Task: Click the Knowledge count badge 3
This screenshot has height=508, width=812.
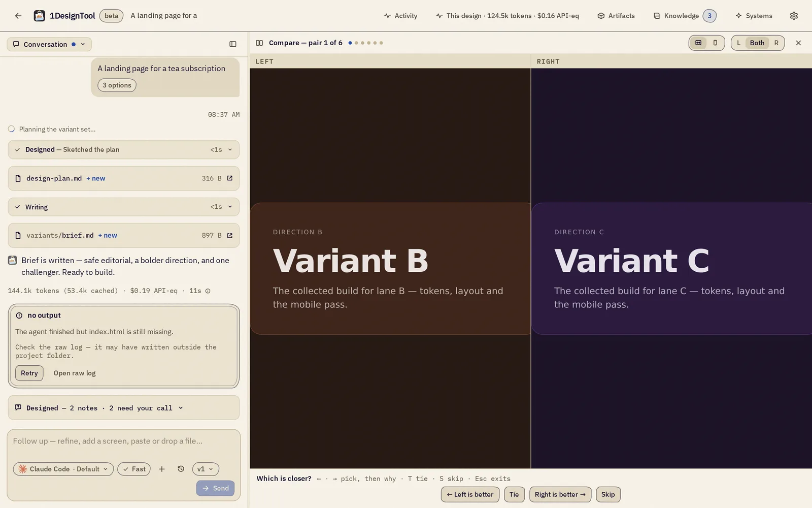Action: click(709, 16)
